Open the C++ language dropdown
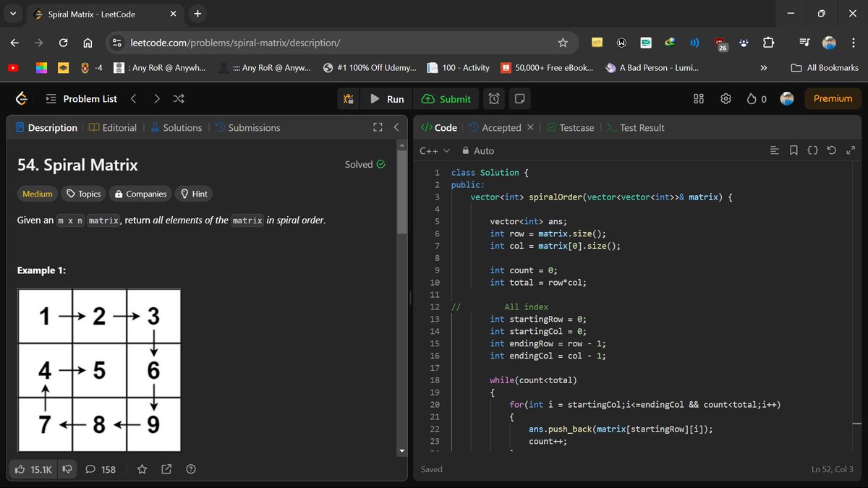 [x=435, y=150]
